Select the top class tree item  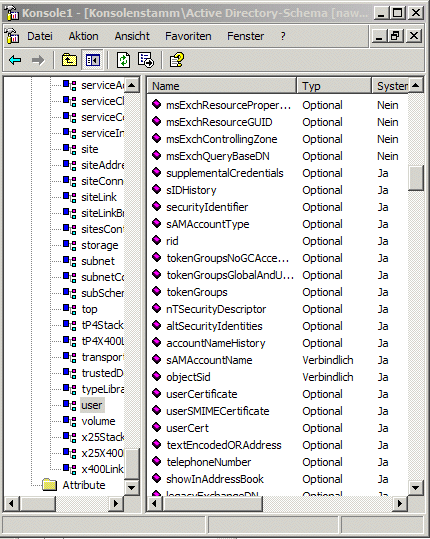point(89,309)
